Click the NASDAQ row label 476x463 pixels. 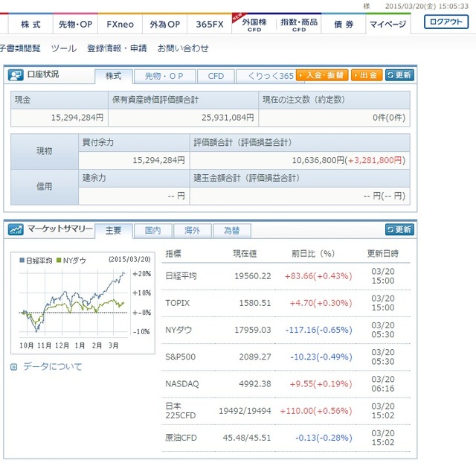182,383
